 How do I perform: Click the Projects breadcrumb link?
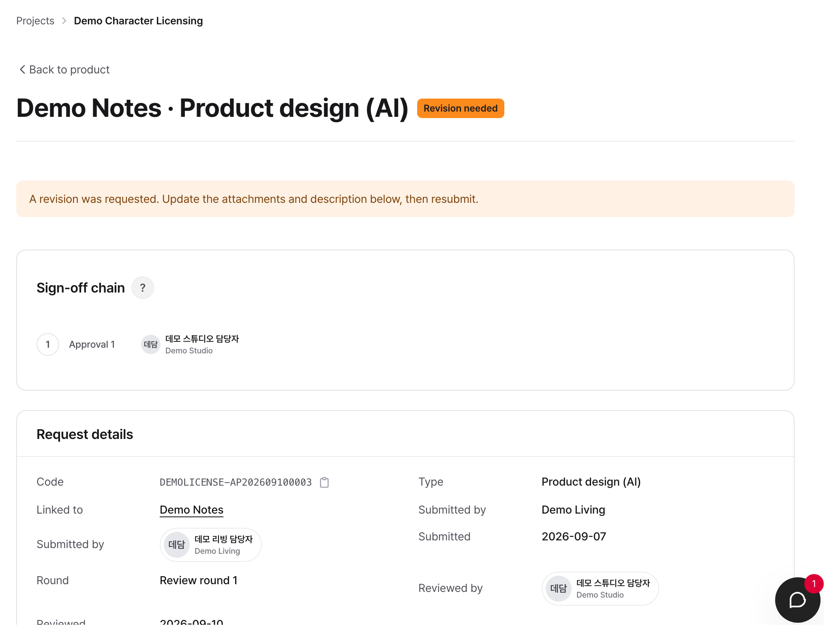(x=35, y=21)
